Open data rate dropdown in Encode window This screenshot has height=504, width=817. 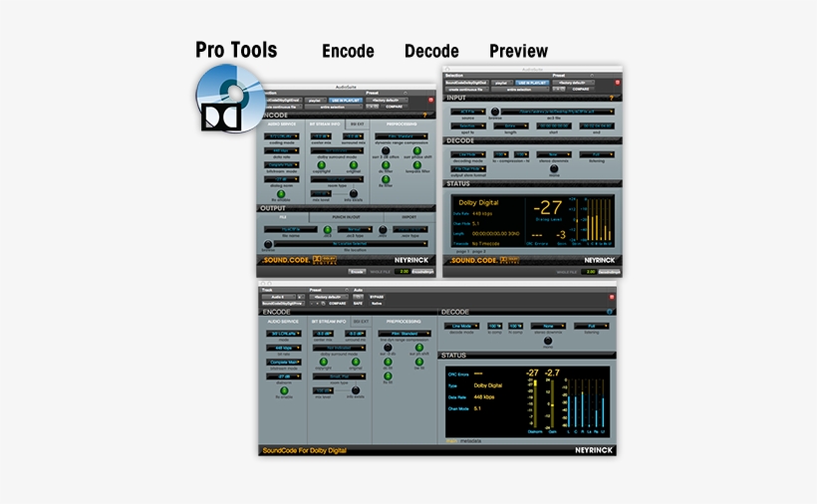coord(281,151)
